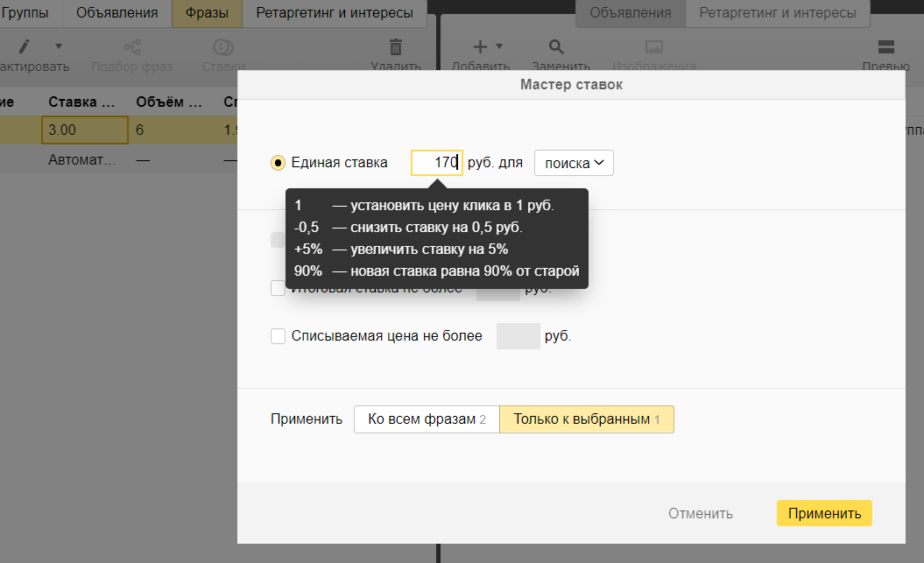Click the magnifier icon labeled Заменить

556,47
